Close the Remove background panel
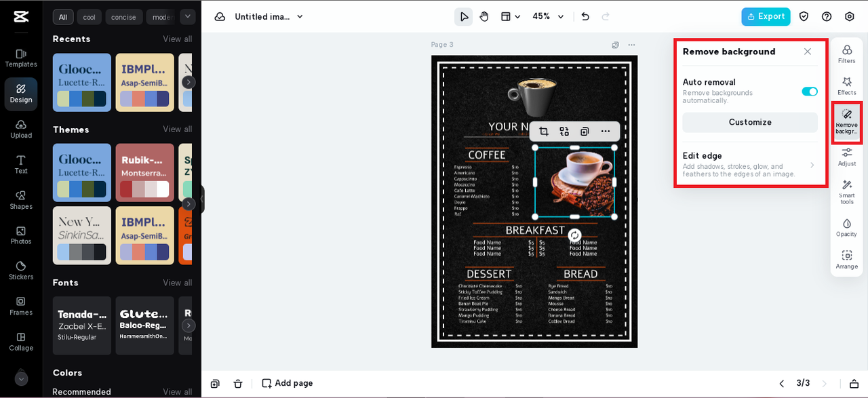The height and width of the screenshot is (398, 868). pyautogui.click(x=808, y=52)
